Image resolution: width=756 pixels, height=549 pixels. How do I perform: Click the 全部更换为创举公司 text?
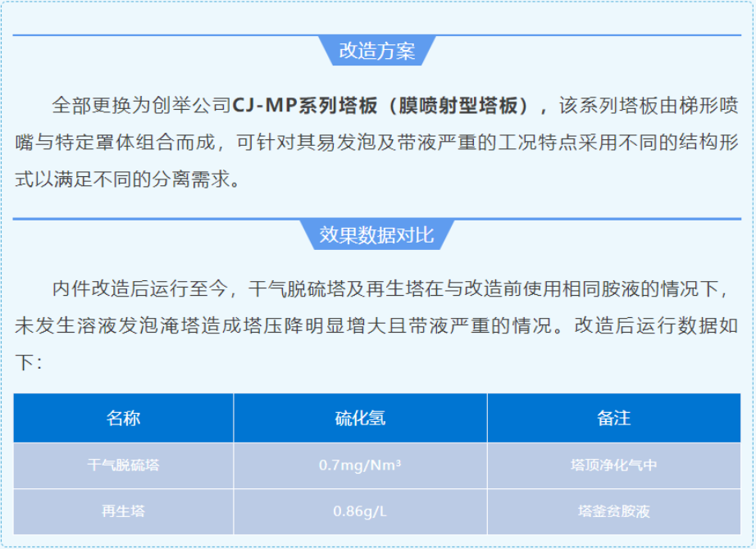[x=141, y=106]
